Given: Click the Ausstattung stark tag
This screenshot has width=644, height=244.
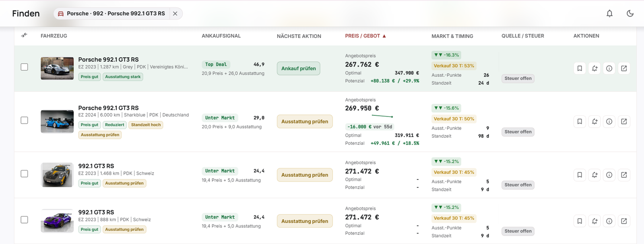Looking at the screenshot, I should (x=123, y=77).
